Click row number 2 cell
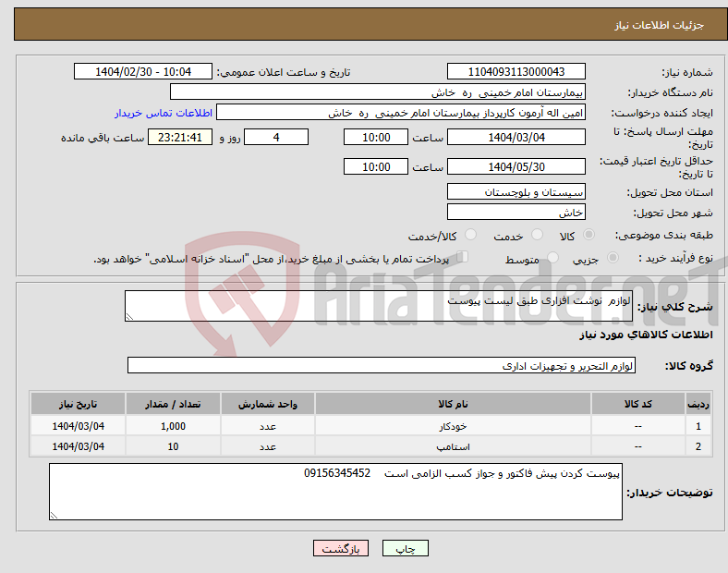Viewport: 728px width, 573px height. (x=698, y=446)
